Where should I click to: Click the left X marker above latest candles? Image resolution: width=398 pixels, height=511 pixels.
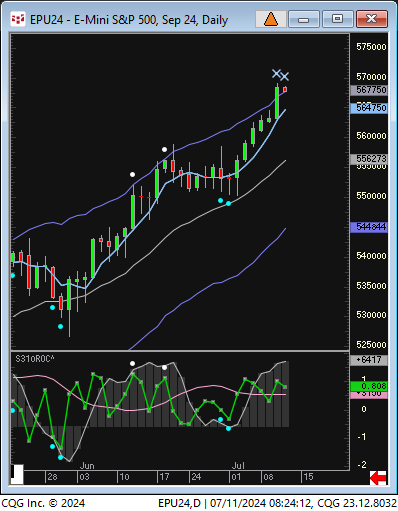pyautogui.click(x=276, y=74)
